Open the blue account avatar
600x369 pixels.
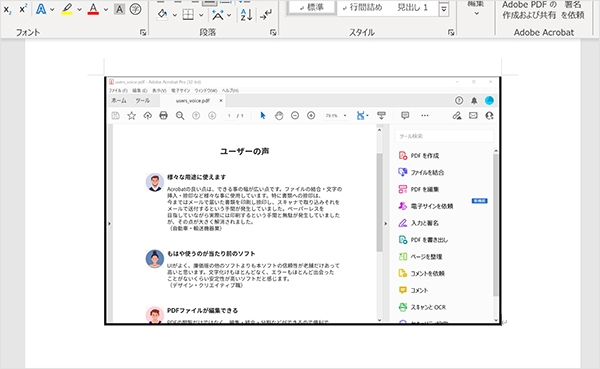coord(489,100)
